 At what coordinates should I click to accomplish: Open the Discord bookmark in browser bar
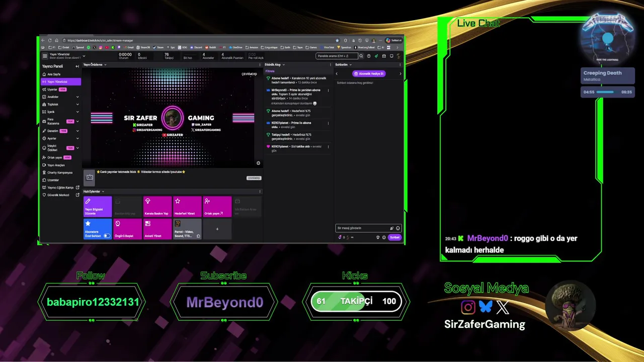point(195,47)
